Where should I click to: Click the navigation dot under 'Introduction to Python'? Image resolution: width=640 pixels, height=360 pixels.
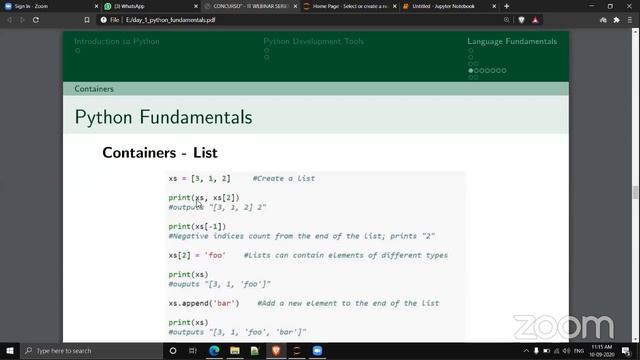coord(78,51)
